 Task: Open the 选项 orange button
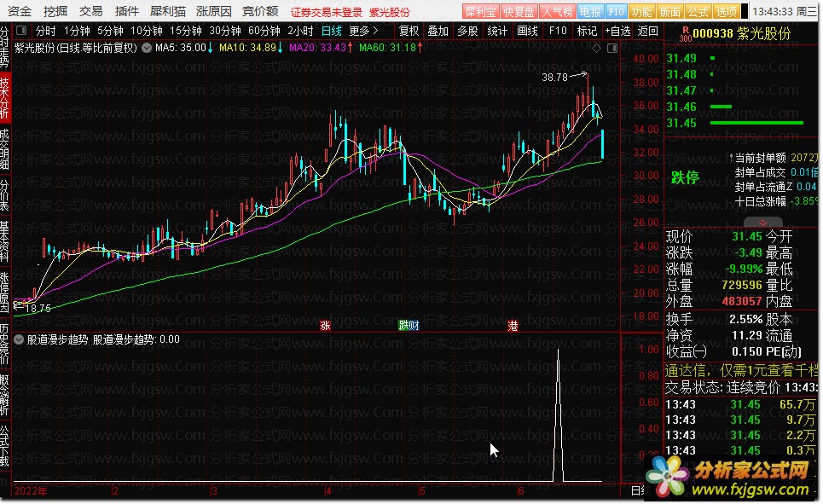[727, 11]
